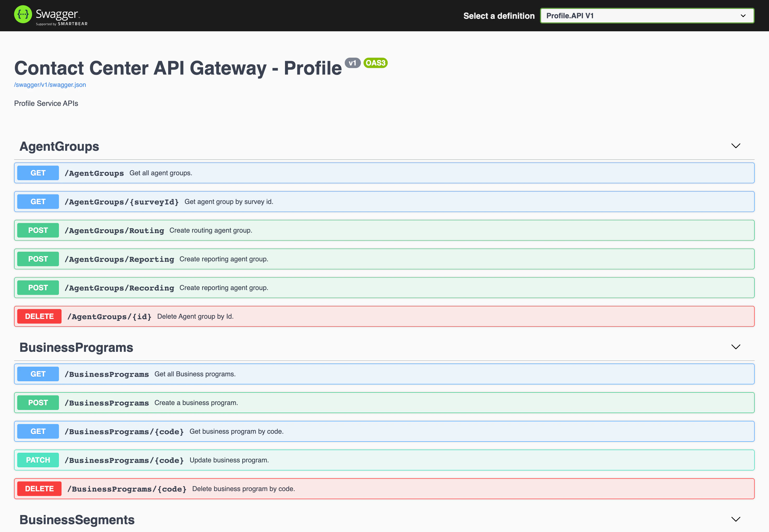
Task: Collapse the AgentGroups section chevron
Action: click(735, 146)
